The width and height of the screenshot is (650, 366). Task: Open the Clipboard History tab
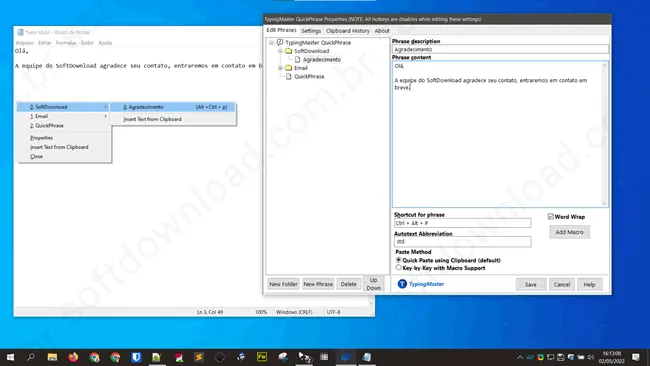click(x=347, y=31)
